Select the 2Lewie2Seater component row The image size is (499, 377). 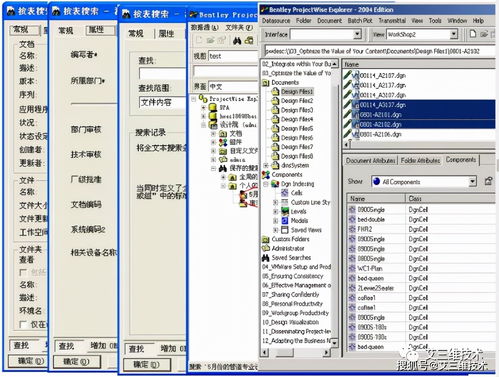(375, 288)
